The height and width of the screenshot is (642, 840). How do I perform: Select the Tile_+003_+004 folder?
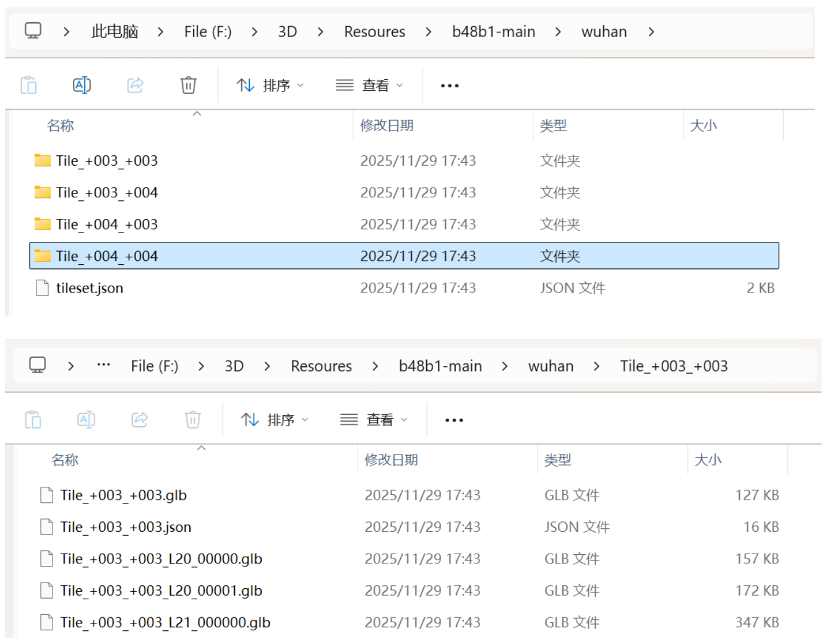(x=404, y=192)
